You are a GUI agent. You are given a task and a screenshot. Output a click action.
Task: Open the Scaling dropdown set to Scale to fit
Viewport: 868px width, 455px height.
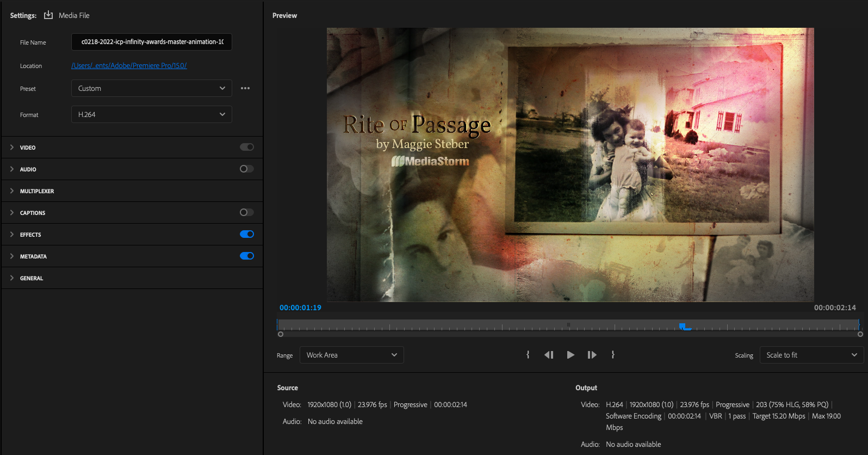point(812,355)
